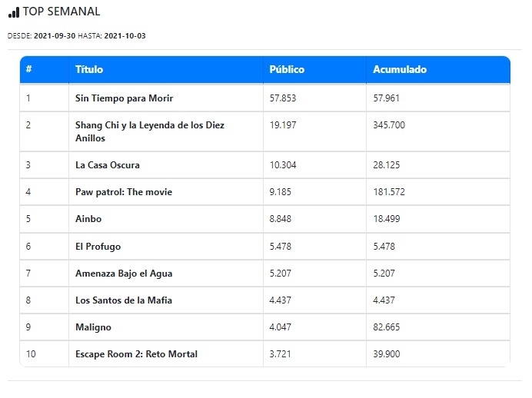The image size is (532, 398).
Task: Select El Profugo in the ranking
Action: pyautogui.click(x=98, y=247)
